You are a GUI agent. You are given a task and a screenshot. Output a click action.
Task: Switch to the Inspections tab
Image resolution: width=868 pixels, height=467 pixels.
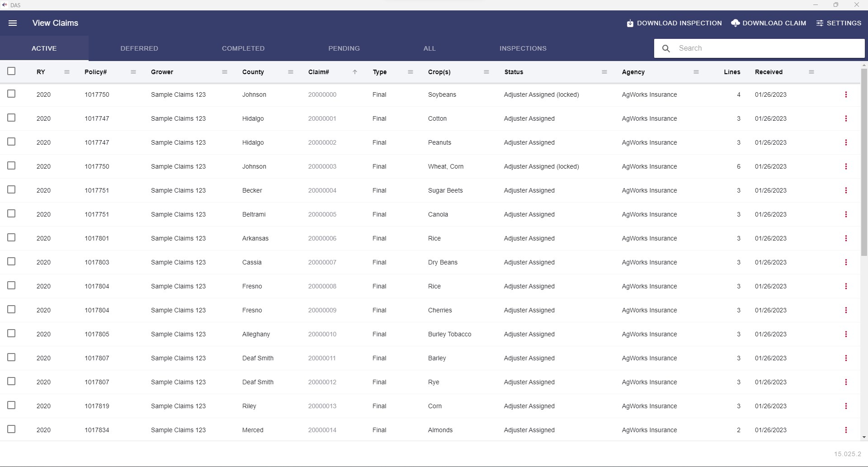pos(523,48)
